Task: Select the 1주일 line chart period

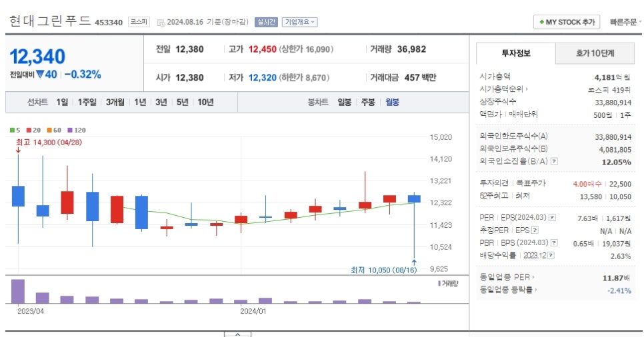Action: tap(87, 102)
